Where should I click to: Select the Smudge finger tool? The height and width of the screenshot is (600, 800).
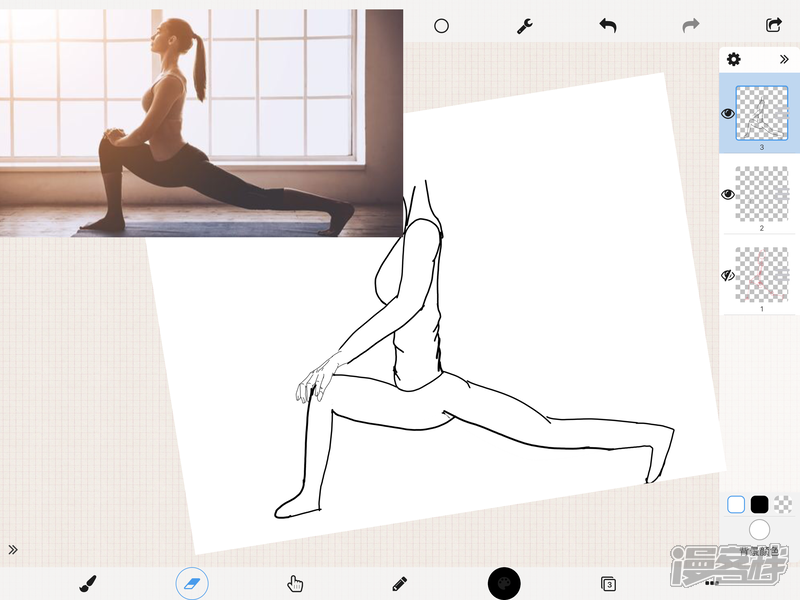[295, 583]
